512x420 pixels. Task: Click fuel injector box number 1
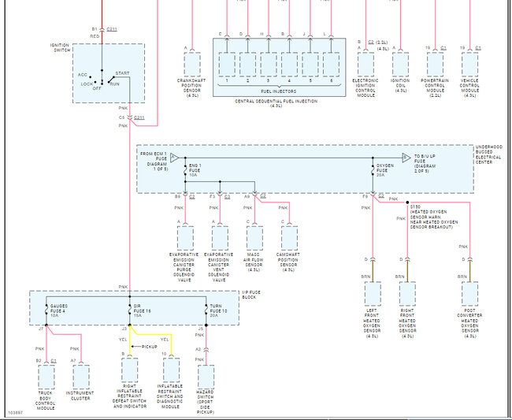[227, 65]
